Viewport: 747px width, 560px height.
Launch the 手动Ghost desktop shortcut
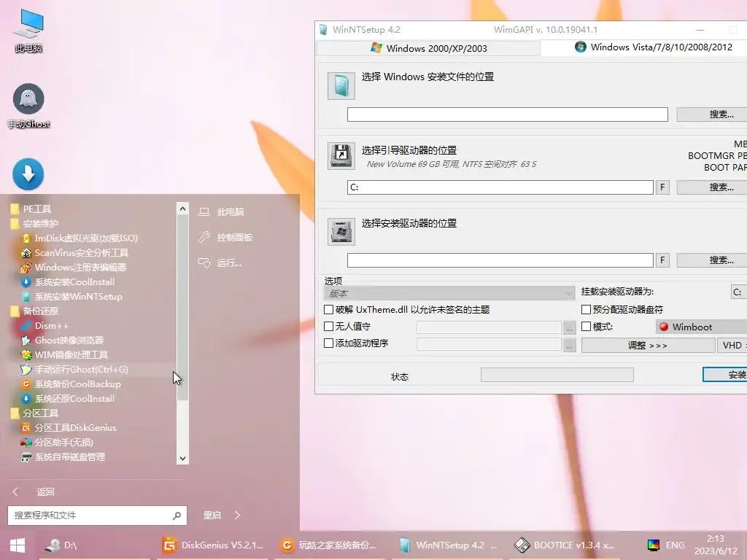point(28,106)
